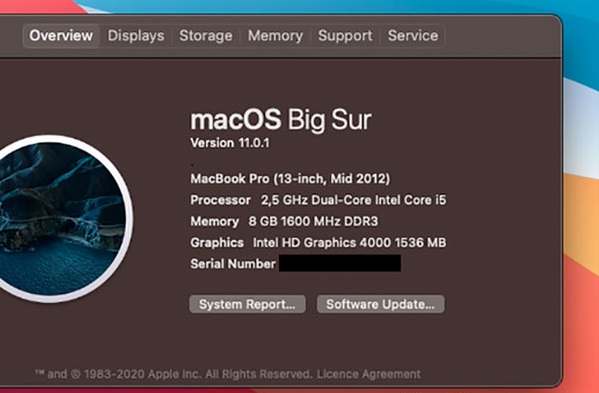Click the Software Update... button
Image resolution: width=599 pixels, height=393 pixels.
click(x=380, y=304)
